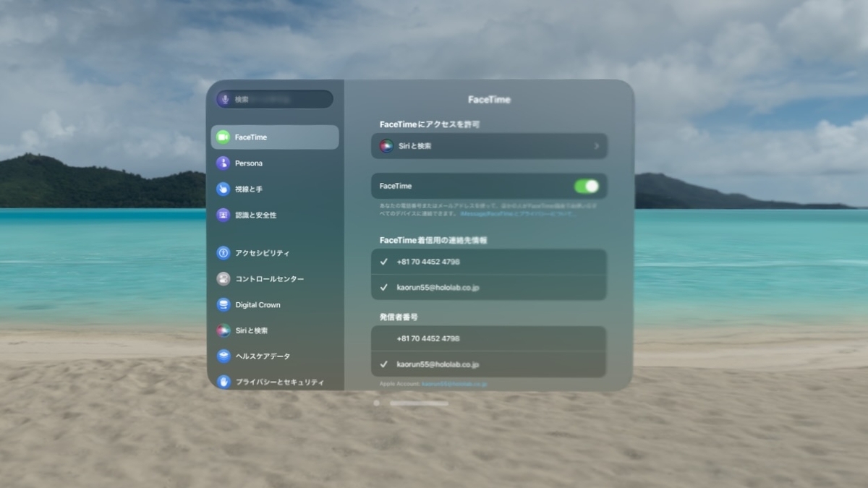
Task: Open FaceTime settings via its green camera icon
Action: point(223,137)
